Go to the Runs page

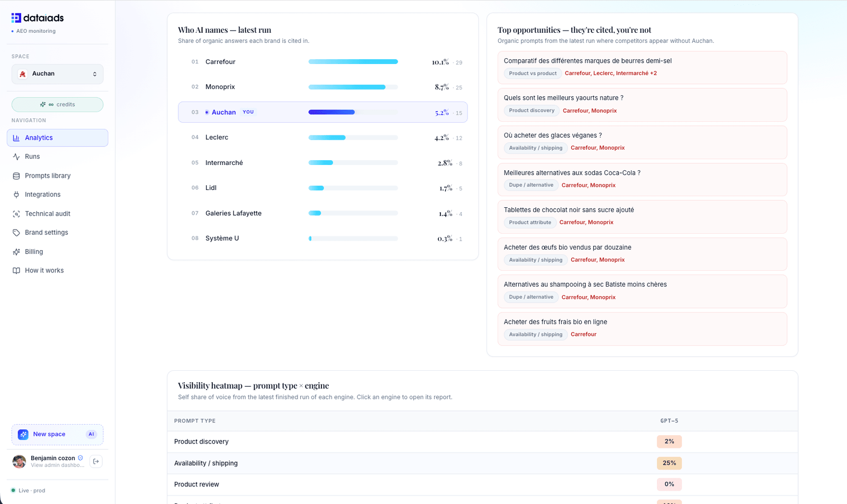(x=57, y=157)
